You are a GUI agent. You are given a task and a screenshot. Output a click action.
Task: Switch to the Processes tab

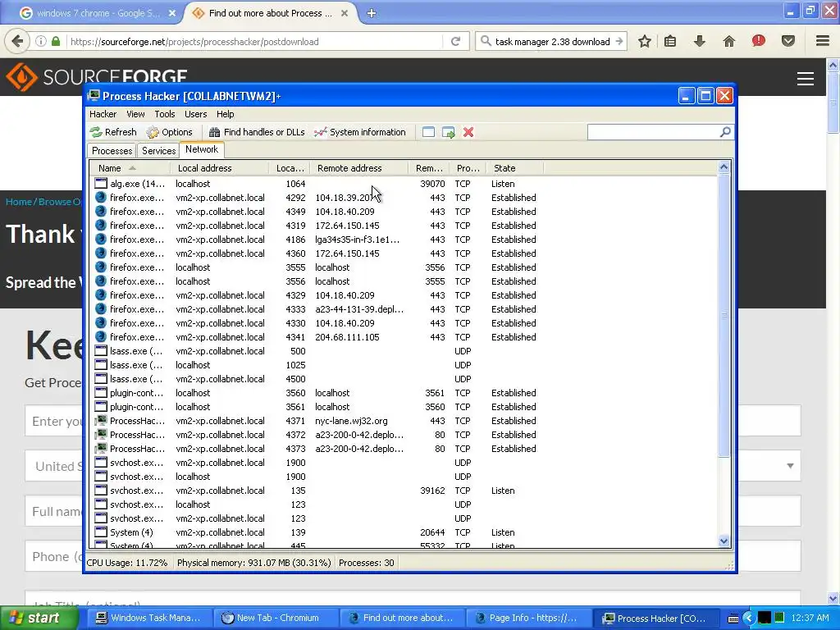(x=112, y=151)
